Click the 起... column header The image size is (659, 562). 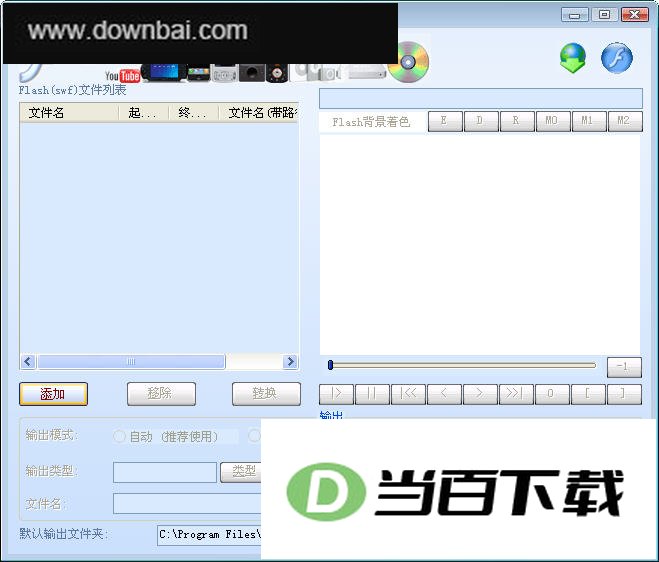(x=144, y=113)
